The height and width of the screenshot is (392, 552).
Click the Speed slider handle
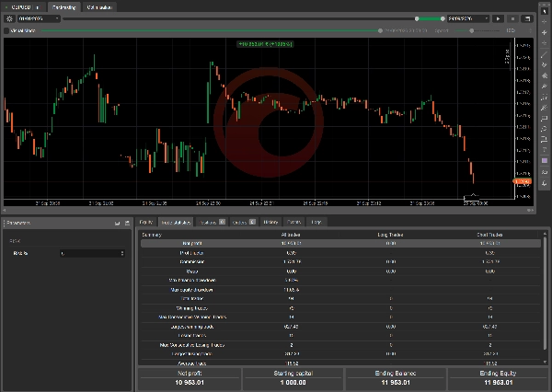[x=472, y=30]
